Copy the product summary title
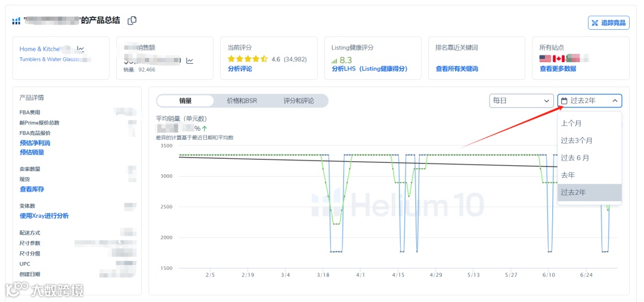Viewport: 644px width, 302px height. point(132,21)
